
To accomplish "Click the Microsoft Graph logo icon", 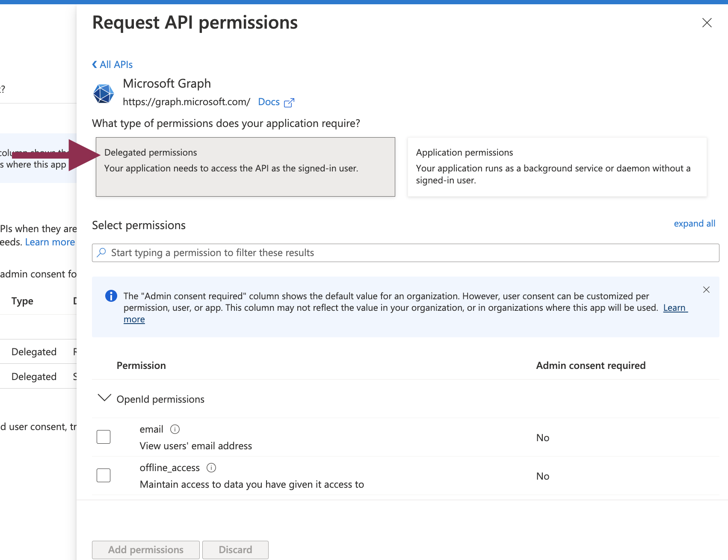I will pyautogui.click(x=103, y=94).
